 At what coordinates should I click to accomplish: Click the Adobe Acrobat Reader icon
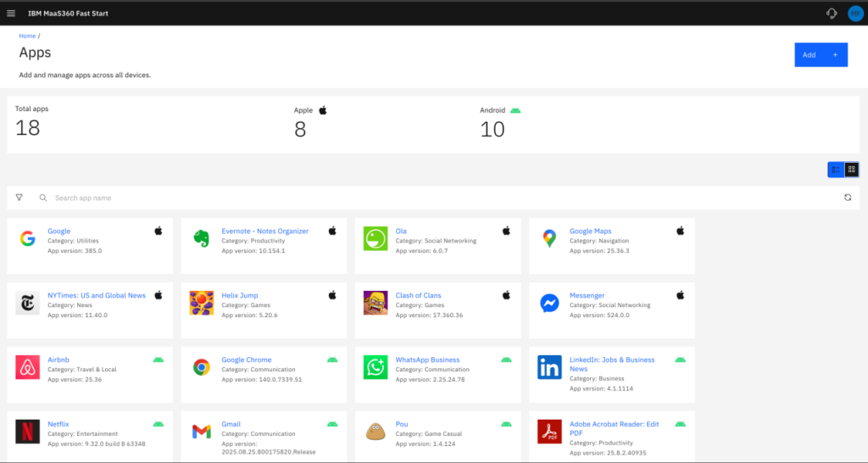[549, 432]
